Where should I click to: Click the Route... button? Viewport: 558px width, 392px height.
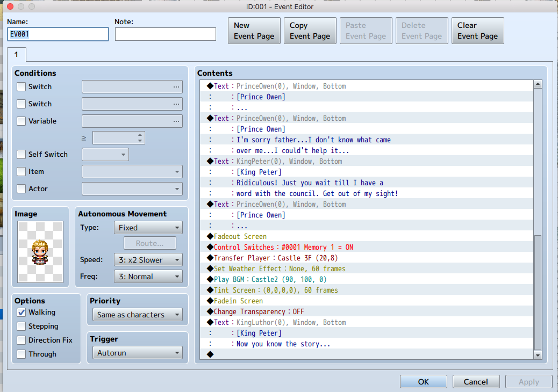pyautogui.click(x=150, y=243)
